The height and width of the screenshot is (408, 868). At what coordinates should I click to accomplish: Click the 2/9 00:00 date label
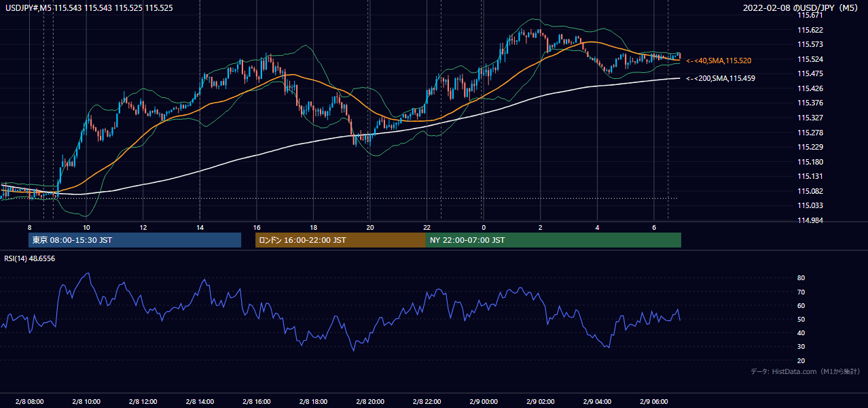coord(483,401)
